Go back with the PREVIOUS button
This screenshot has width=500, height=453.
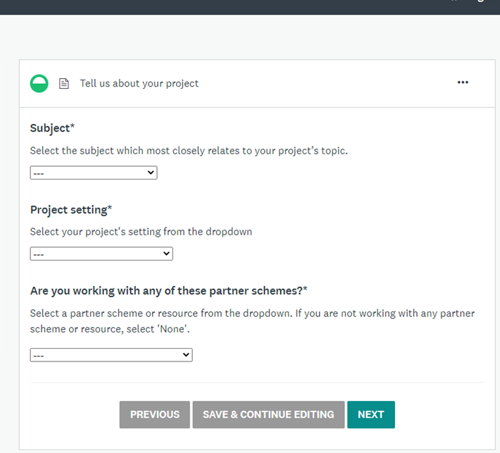click(155, 414)
